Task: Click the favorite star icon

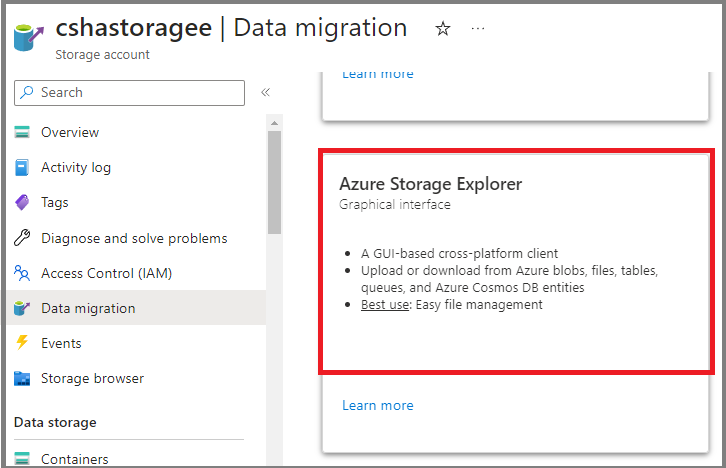Action: point(443,29)
